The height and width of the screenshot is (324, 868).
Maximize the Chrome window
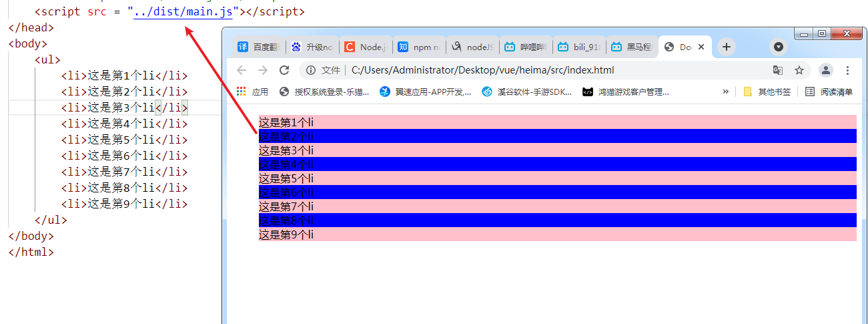click(x=822, y=33)
